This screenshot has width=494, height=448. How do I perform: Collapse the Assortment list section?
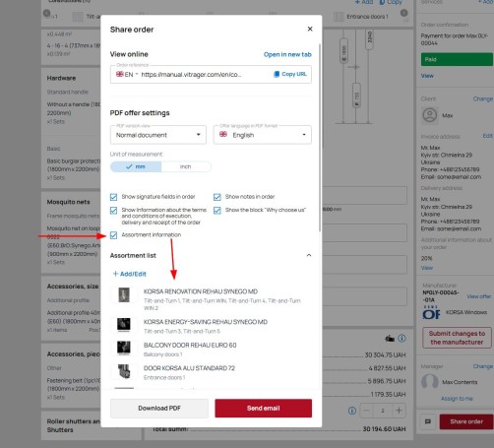point(309,255)
